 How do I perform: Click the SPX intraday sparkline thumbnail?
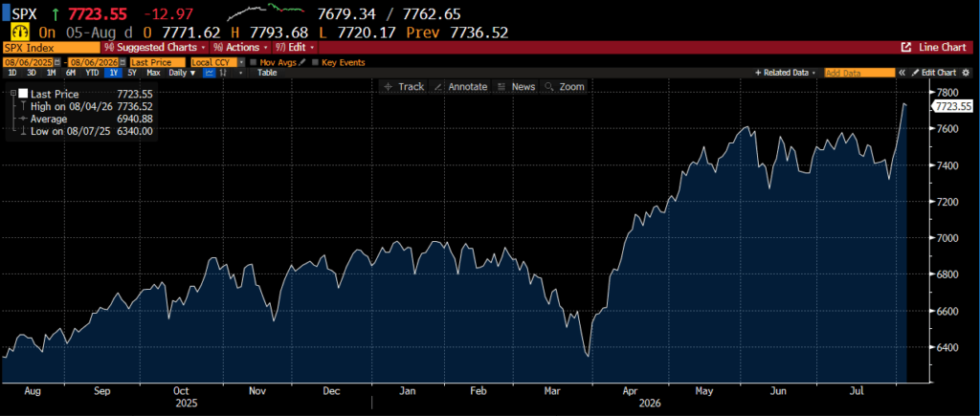tap(264, 11)
